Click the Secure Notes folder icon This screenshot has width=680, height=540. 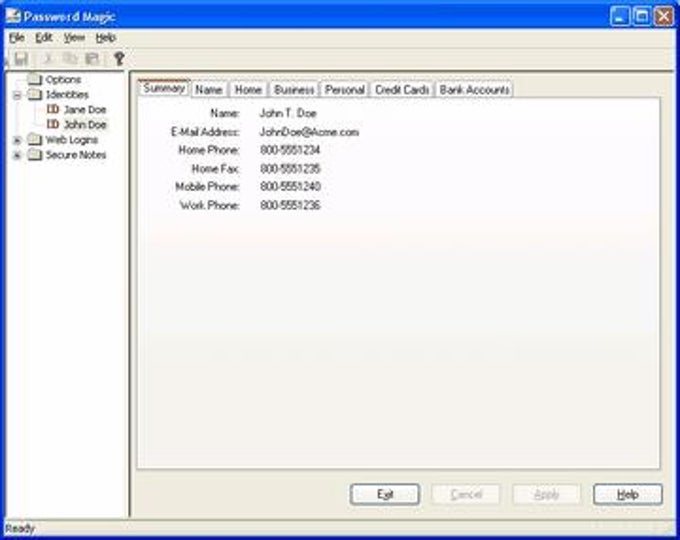(x=35, y=155)
